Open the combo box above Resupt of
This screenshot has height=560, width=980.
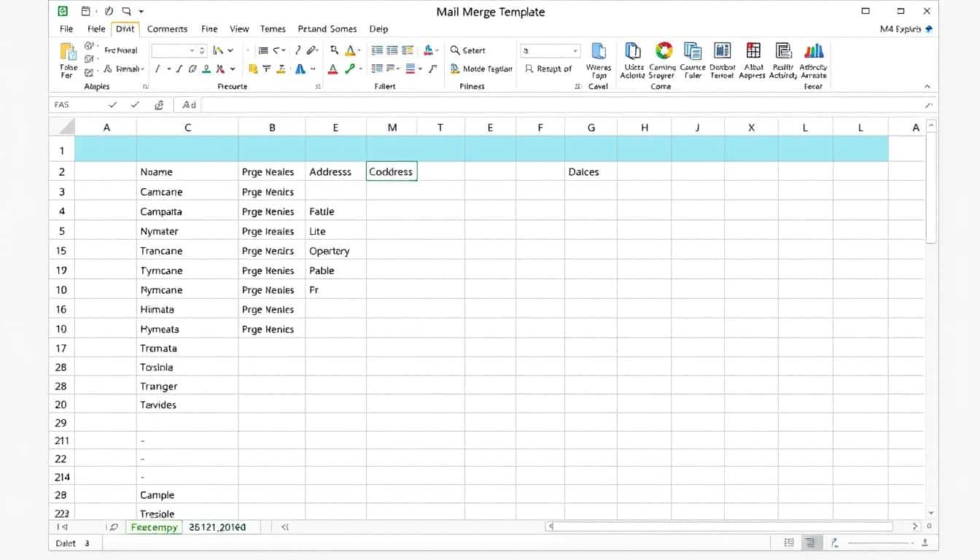pyautogui.click(x=550, y=50)
